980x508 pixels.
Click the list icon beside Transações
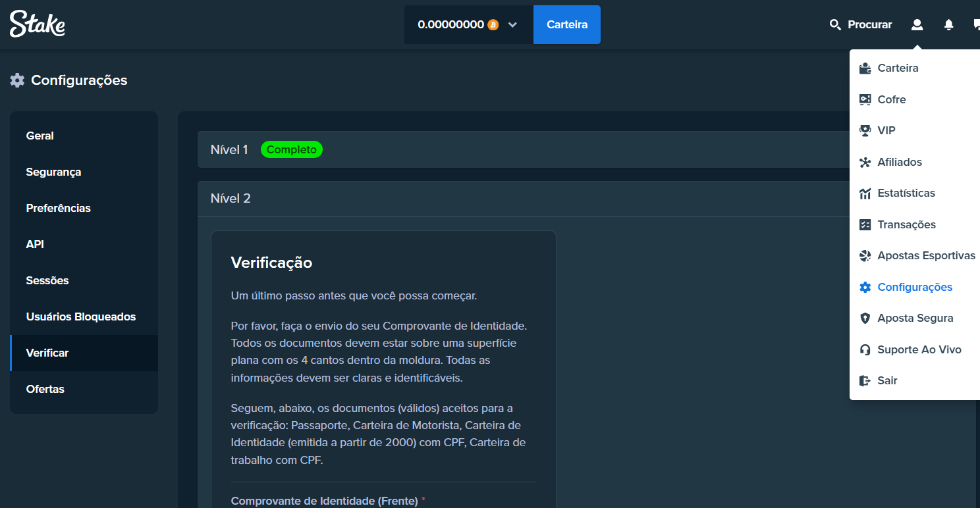point(865,224)
